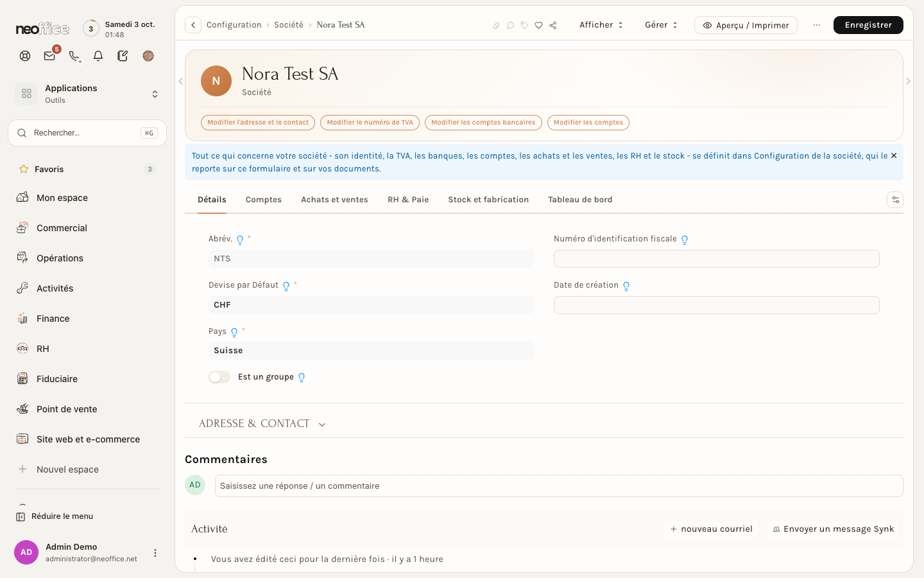This screenshot has height=578, width=924.
Task: Open the Devise par Défaut field
Action: (371, 305)
